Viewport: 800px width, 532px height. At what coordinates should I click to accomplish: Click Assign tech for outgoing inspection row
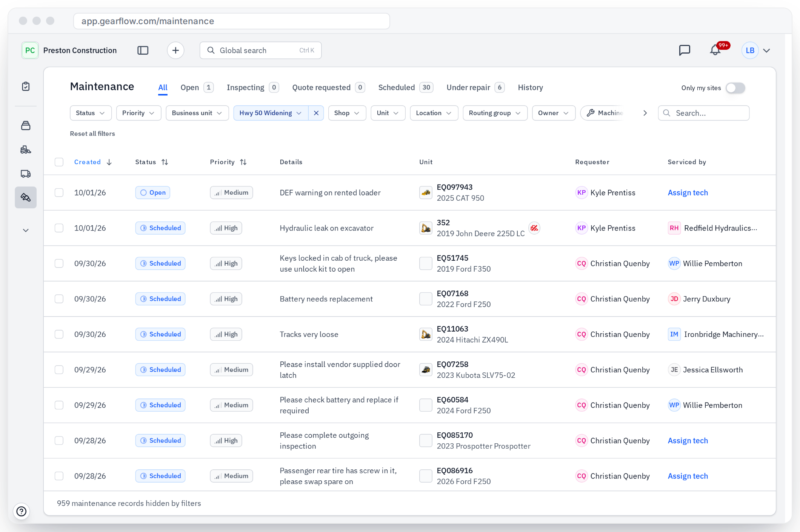pos(688,441)
